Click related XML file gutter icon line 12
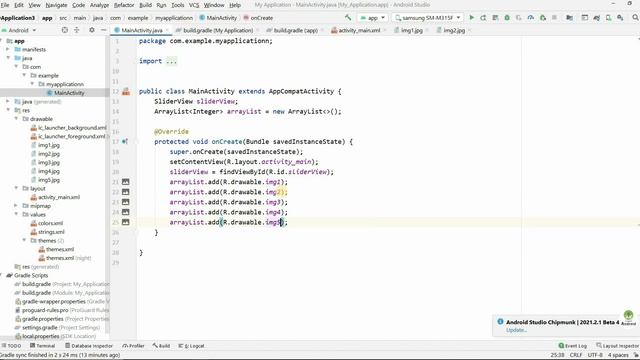The height and width of the screenshot is (360, 640). tap(126, 91)
